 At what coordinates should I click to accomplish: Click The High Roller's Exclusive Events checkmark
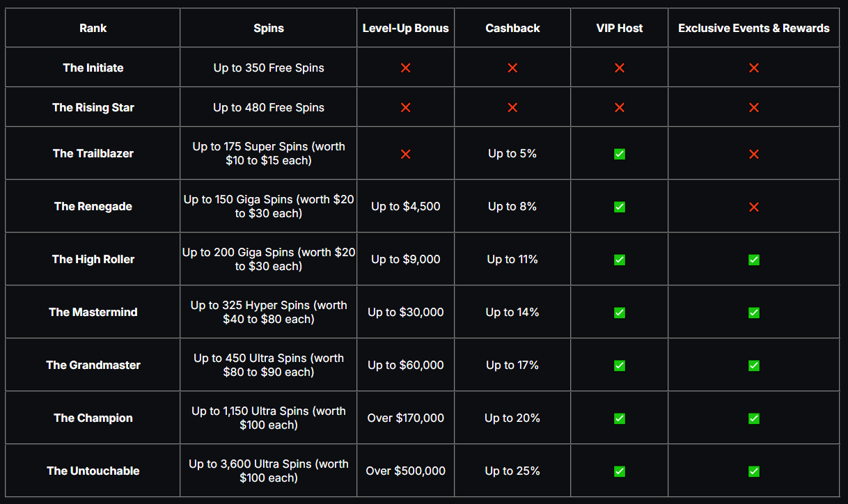[x=753, y=260]
